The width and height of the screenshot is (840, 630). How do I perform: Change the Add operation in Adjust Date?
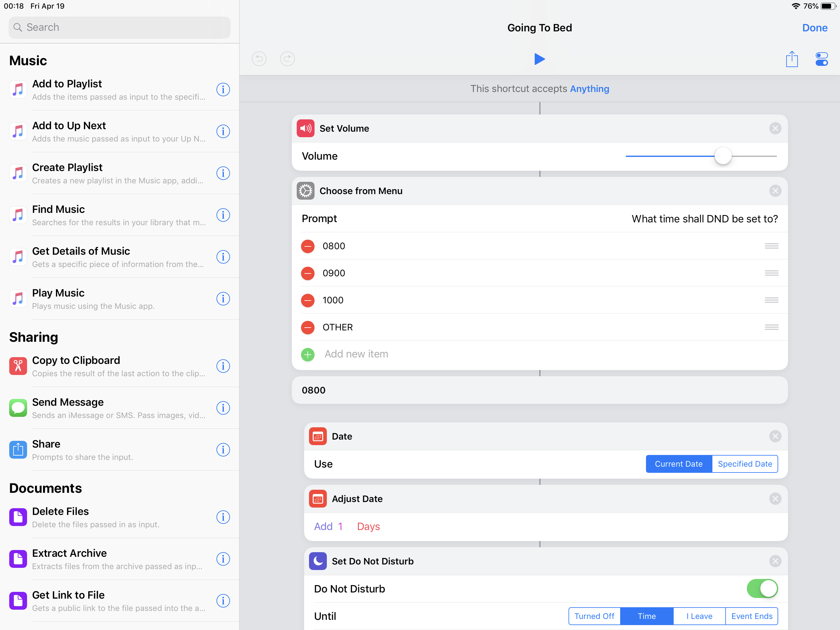(x=323, y=526)
